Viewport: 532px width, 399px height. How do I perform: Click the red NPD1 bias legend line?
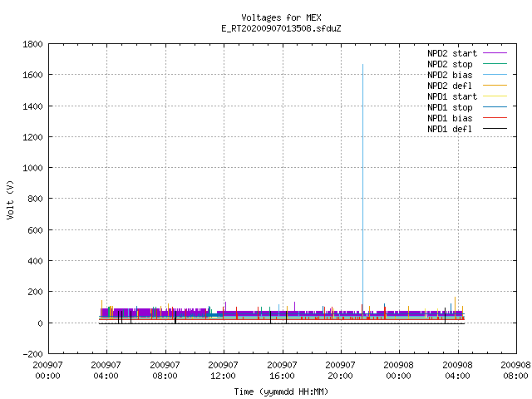pyautogui.click(x=495, y=118)
